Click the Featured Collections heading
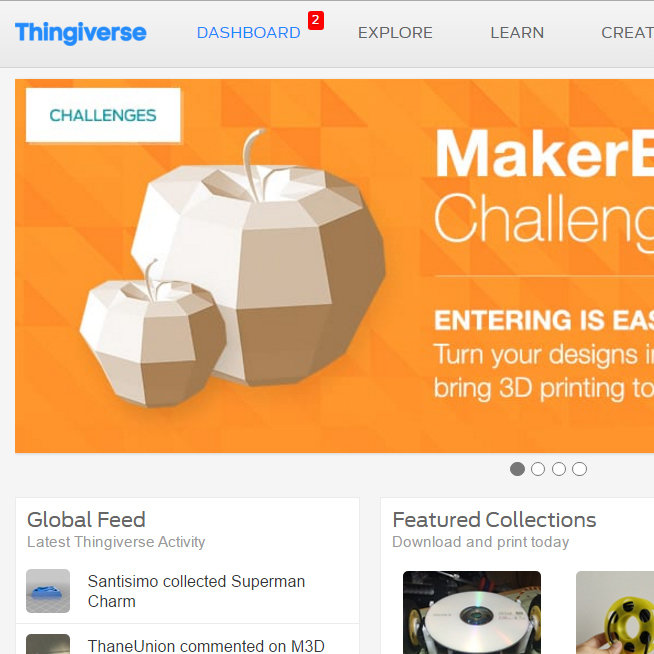This screenshot has width=654, height=654. click(494, 520)
